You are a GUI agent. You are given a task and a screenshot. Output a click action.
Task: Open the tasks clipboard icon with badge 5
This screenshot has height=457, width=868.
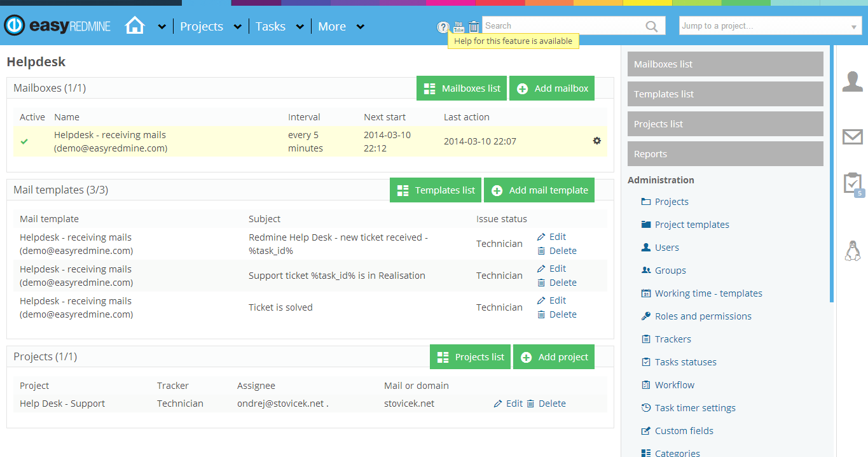[x=853, y=185]
